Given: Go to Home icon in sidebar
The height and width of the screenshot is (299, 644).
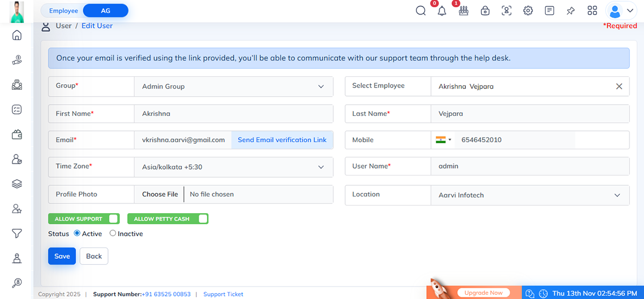Looking at the screenshot, I should pyautogui.click(x=17, y=35).
